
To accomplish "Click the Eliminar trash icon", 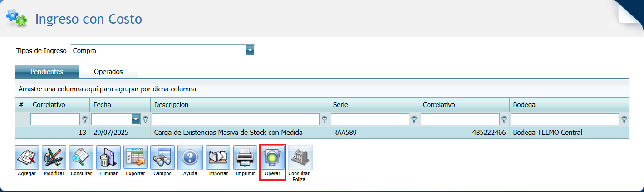I will [108, 158].
